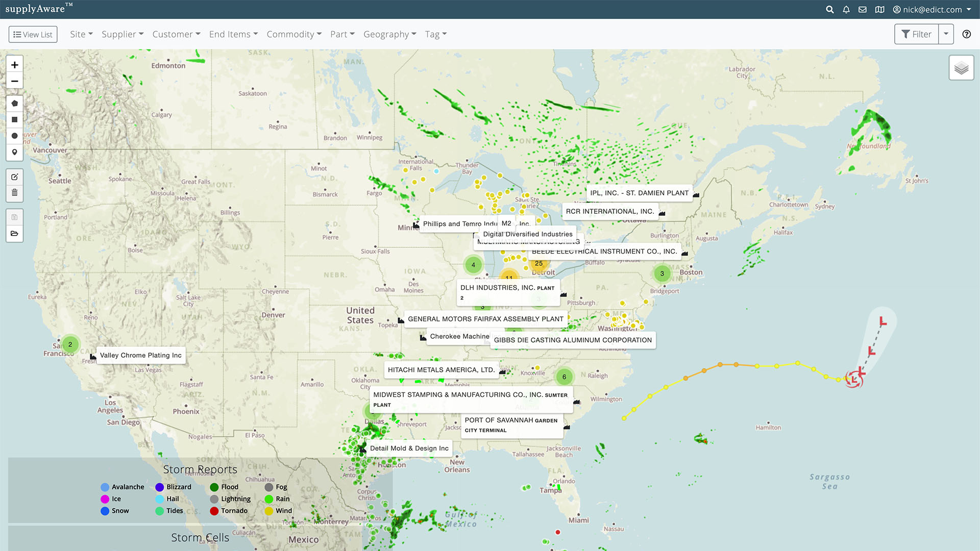Open the map layers control
Image resolution: width=980 pixels, height=551 pixels.
[x=961, y=68]
